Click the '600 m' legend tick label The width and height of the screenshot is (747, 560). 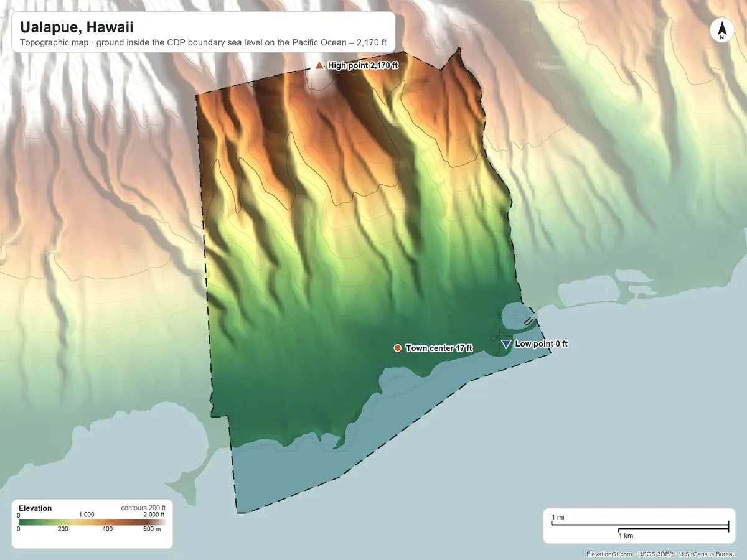(x=152, y=530)
